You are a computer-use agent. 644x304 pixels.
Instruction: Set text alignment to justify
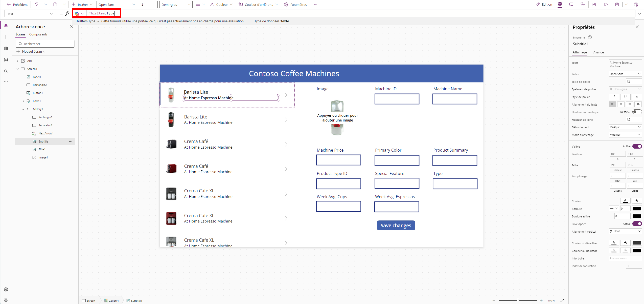pyautogui.click(x=638, y=104)
